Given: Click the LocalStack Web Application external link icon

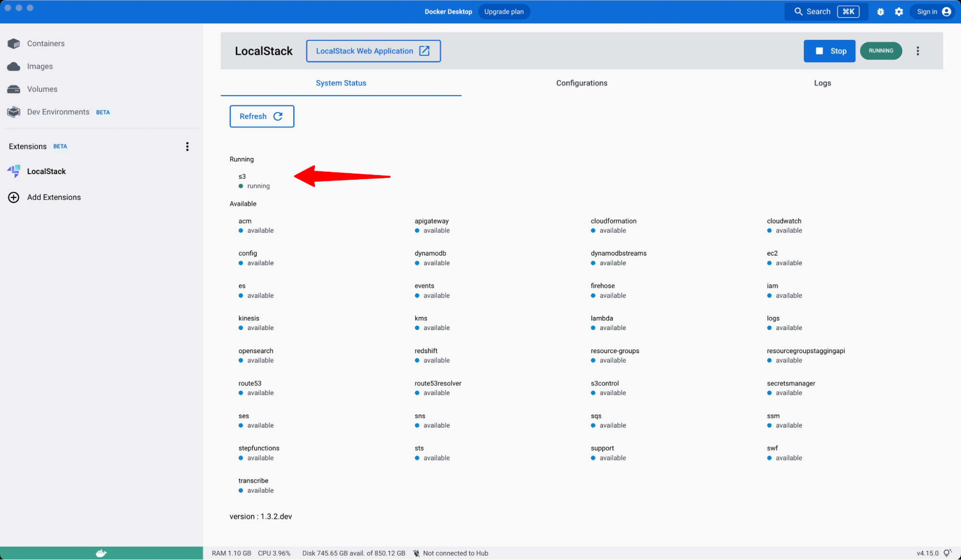Looking at the screenshot, I should pos(425,50).
